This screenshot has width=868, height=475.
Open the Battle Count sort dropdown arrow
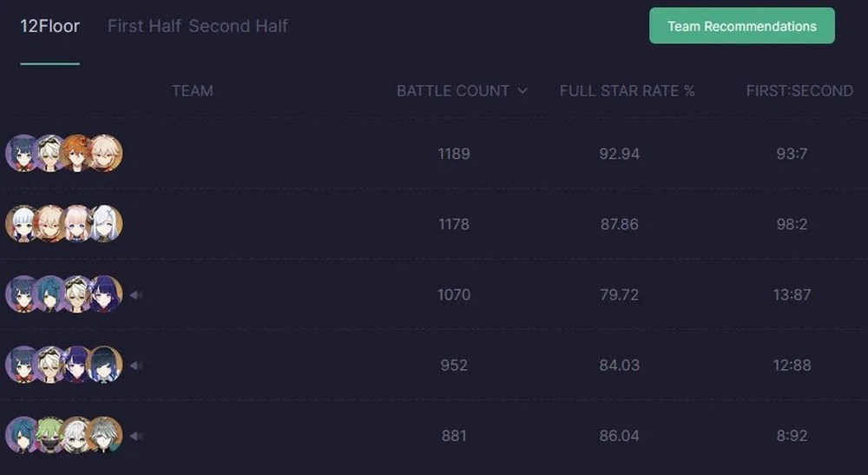[x=522, y=90]
